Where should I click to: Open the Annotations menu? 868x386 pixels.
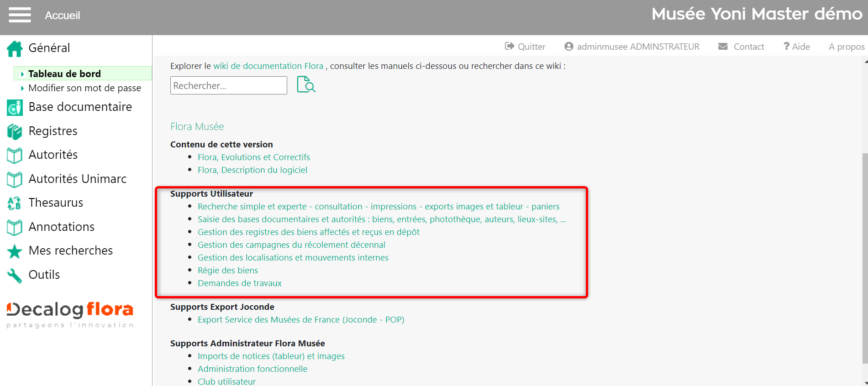coord(62,227)
